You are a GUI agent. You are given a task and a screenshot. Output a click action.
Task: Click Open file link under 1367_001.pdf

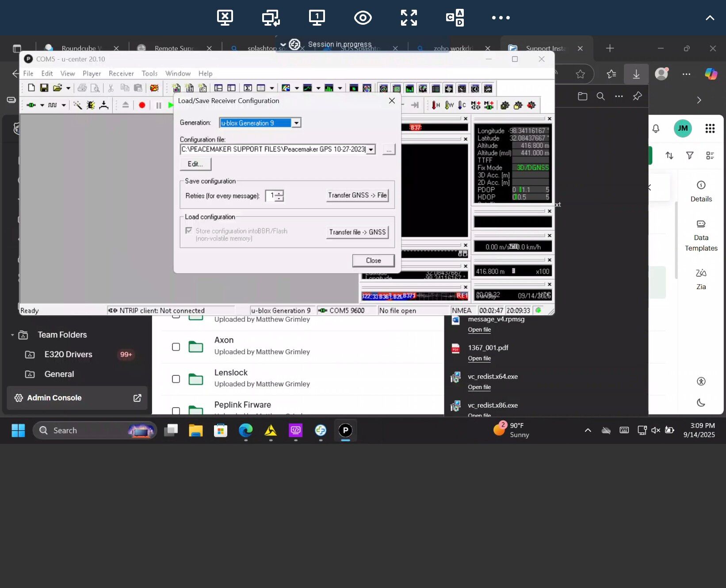point(479,359)
